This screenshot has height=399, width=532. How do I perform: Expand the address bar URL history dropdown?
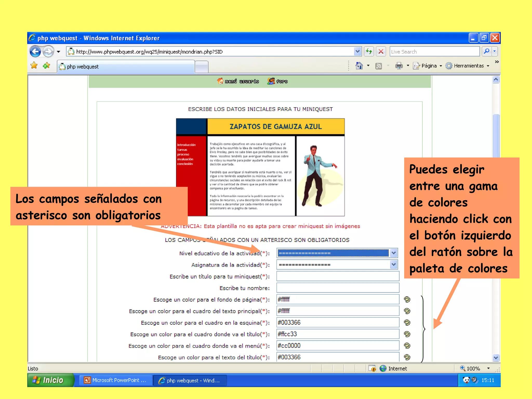357,51
